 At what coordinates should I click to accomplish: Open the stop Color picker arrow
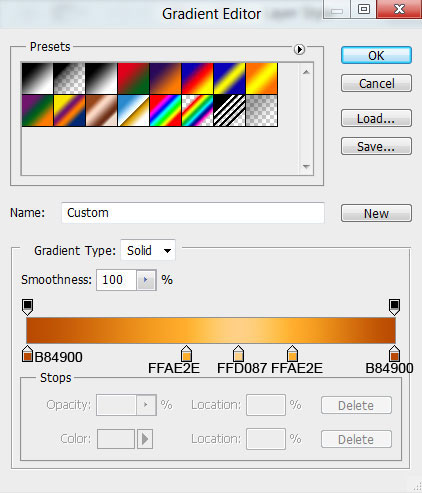[x=145, y=439]
